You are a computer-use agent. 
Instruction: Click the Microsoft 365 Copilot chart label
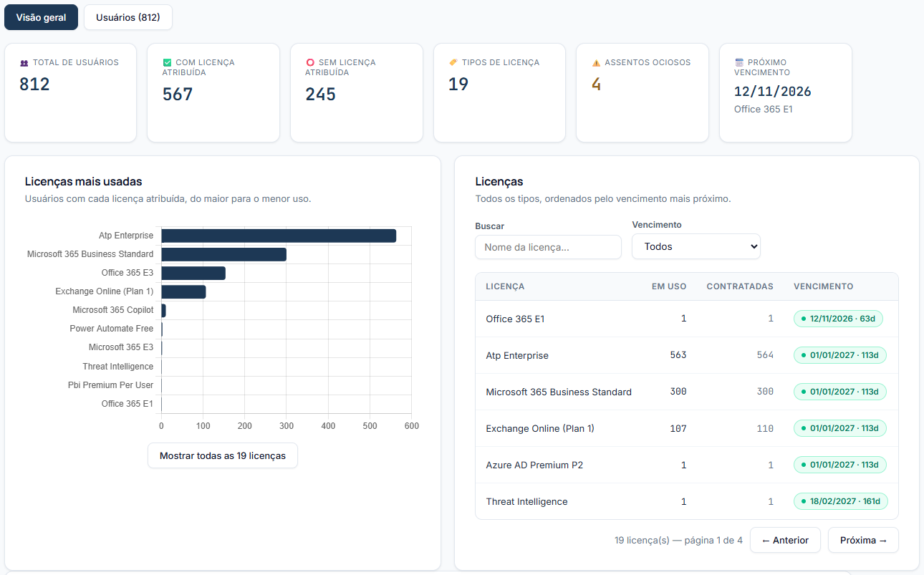(x=112, y=310)
